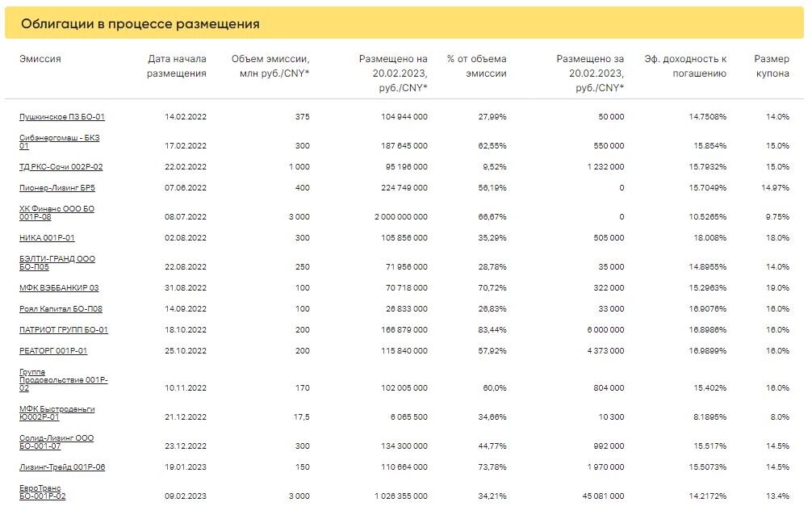Click the Лизинг-Трейд 001Р-06 link
The width and height of the screenshot is (812, 523).
pos(62,467)
